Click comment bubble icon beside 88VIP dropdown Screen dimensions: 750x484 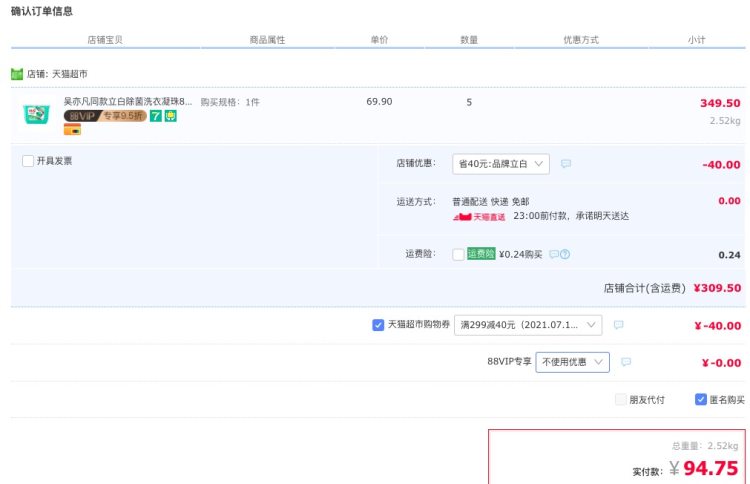626,362
